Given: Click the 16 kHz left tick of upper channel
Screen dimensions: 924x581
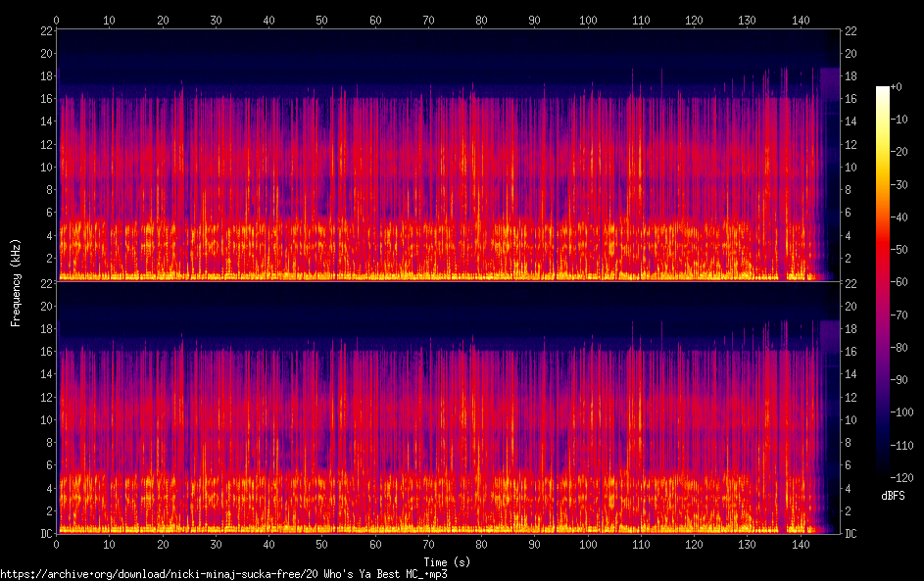Looking at the screenshot, I should pos(46,99).
